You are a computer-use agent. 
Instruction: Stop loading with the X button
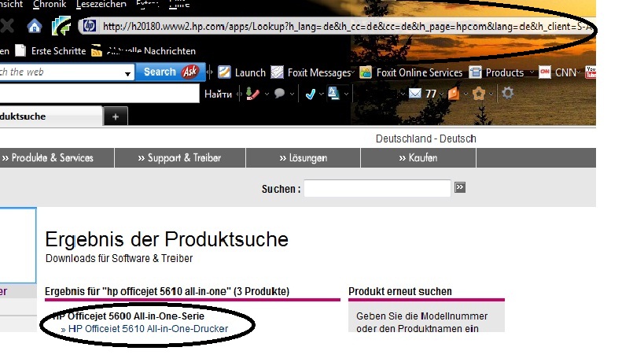coord(7,26)
